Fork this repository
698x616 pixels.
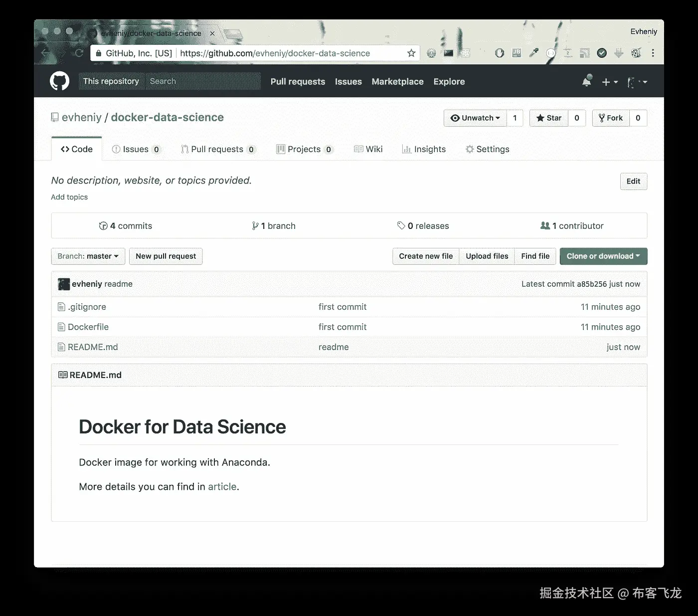[611, 118]
